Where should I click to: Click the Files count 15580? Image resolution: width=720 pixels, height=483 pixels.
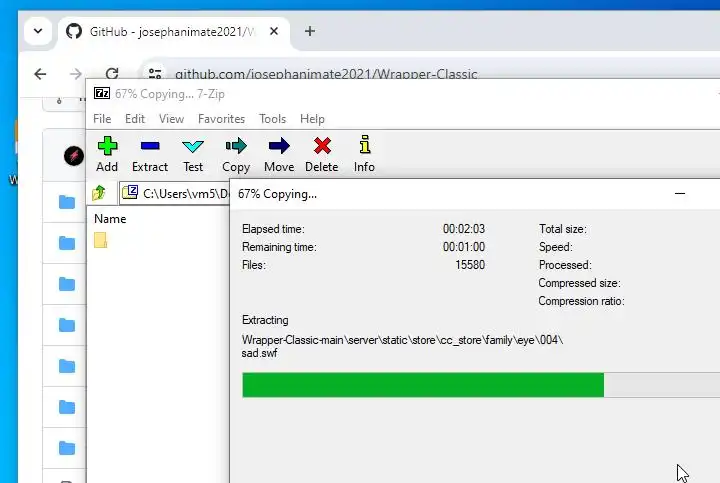coord(470,265)
